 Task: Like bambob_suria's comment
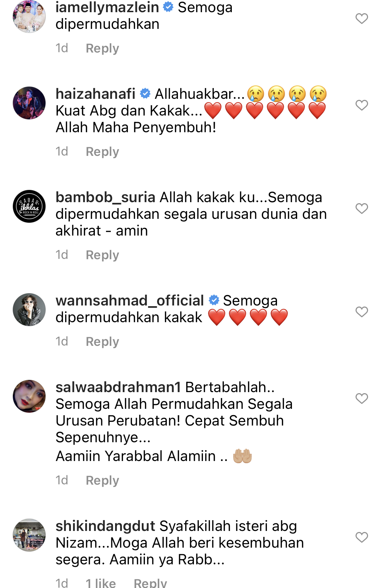click(x=361, y=208)
